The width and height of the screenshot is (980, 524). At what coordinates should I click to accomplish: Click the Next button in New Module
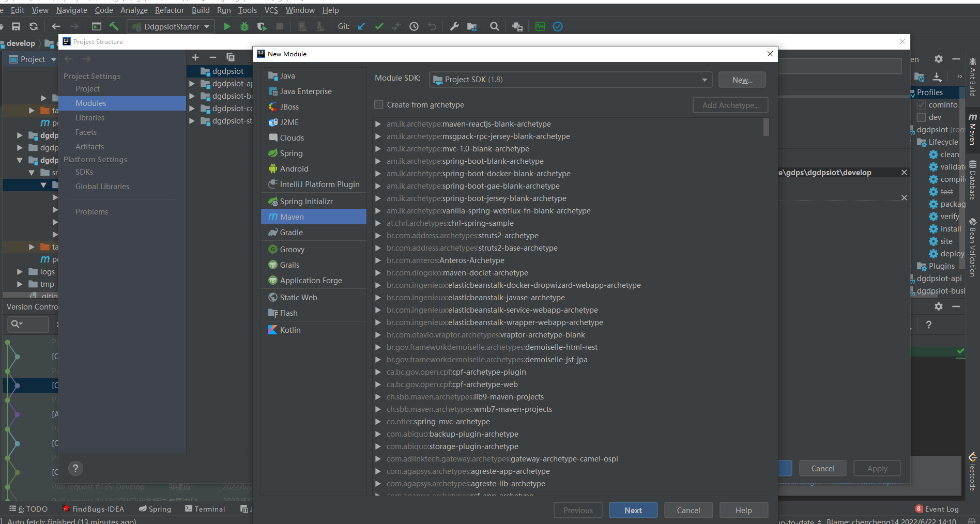633,511
